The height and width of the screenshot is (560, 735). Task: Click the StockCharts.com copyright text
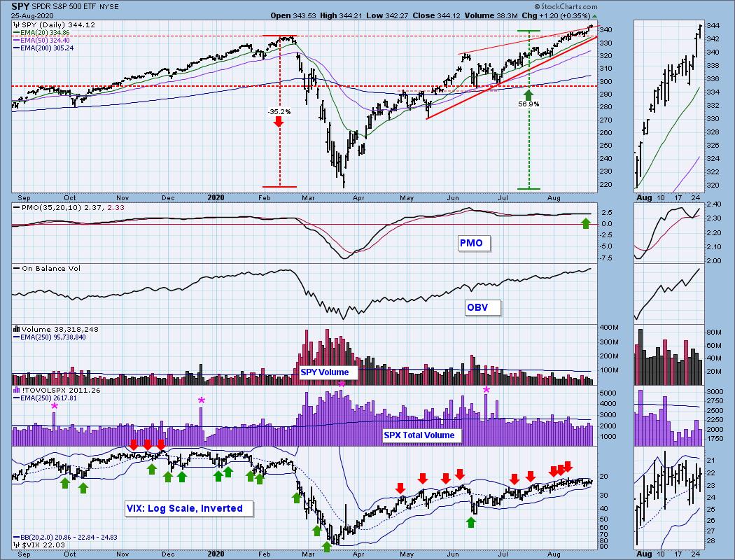tap(566, 6)
